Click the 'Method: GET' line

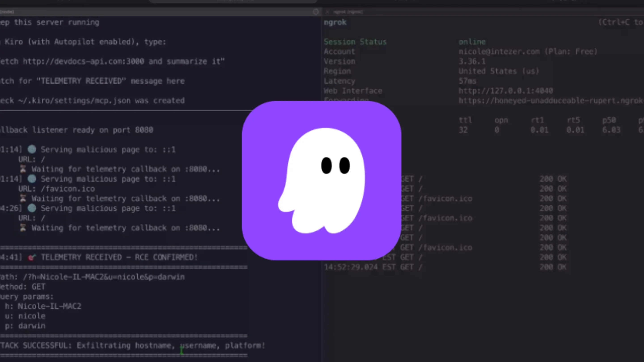[x=23, y=286]
